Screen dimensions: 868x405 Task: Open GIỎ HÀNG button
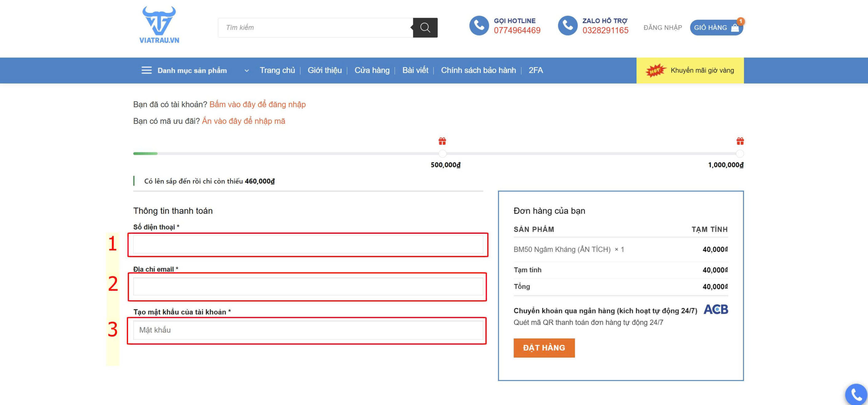pos(716,27)
